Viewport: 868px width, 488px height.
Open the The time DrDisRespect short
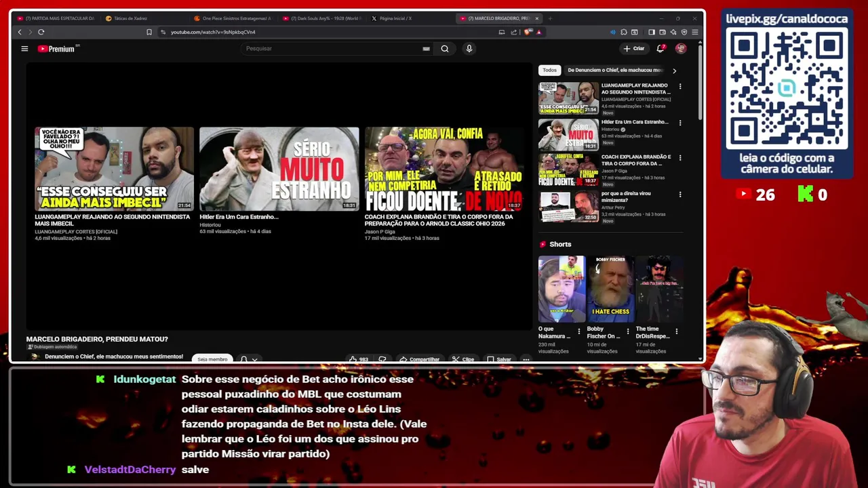click(x=659, y=289)
